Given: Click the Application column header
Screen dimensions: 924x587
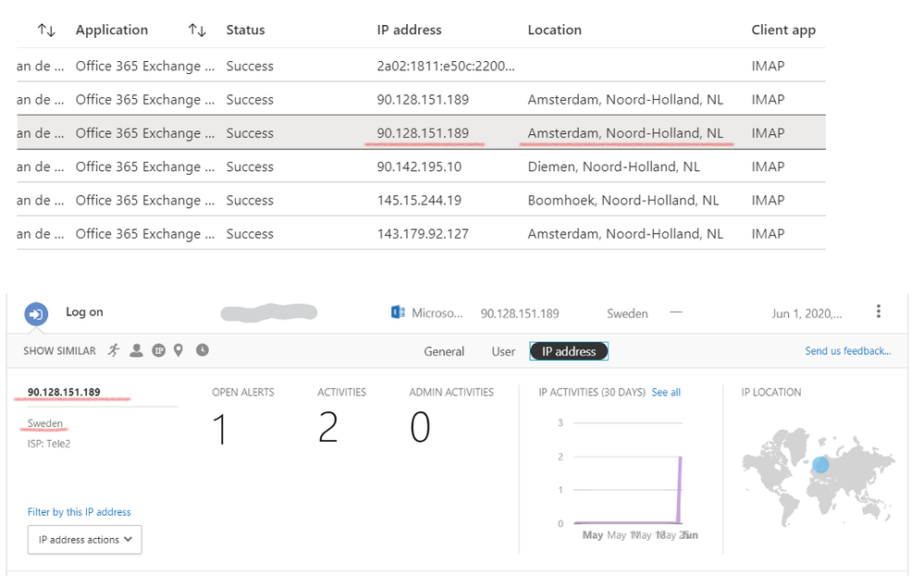Looking at the screenshot, I should pyautogui.click(x=111, y=30).
